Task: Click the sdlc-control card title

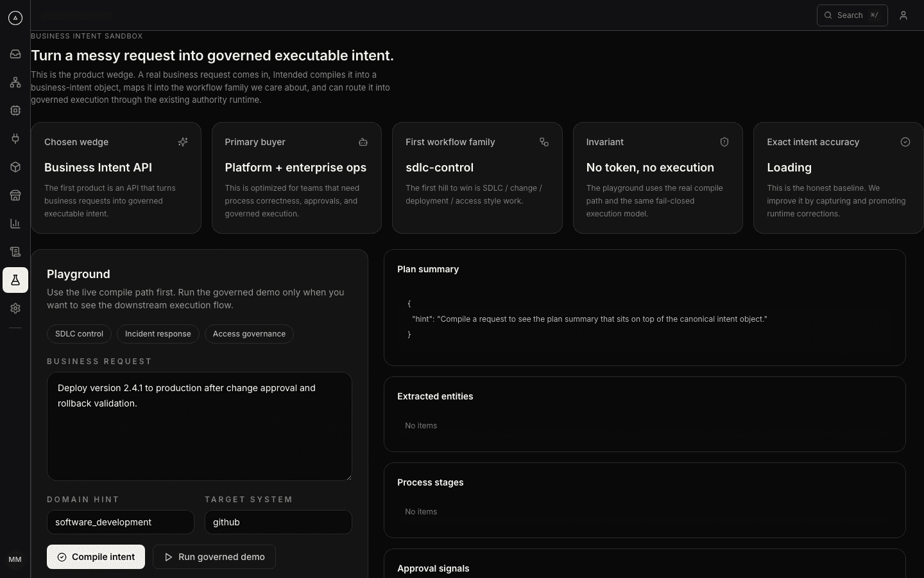Action: click(440, 168)
